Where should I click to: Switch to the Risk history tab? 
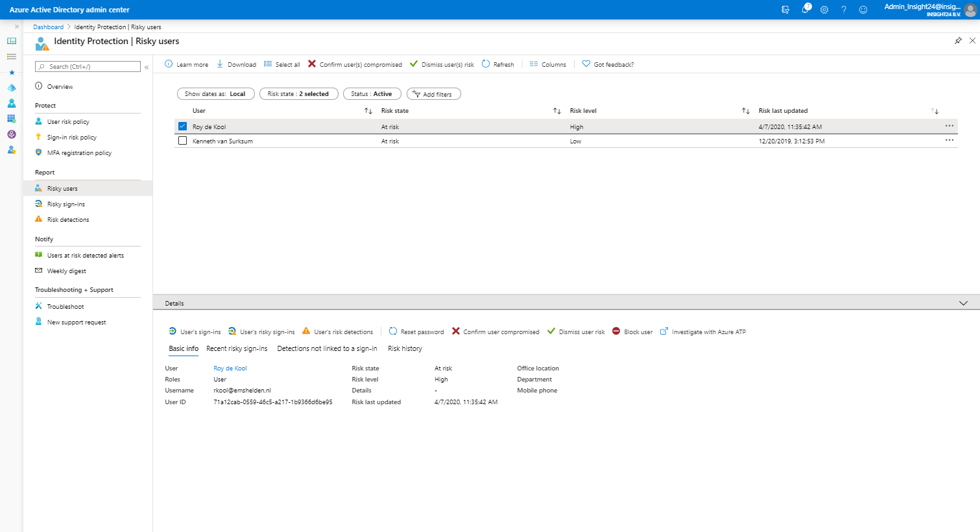coord(405,348)
